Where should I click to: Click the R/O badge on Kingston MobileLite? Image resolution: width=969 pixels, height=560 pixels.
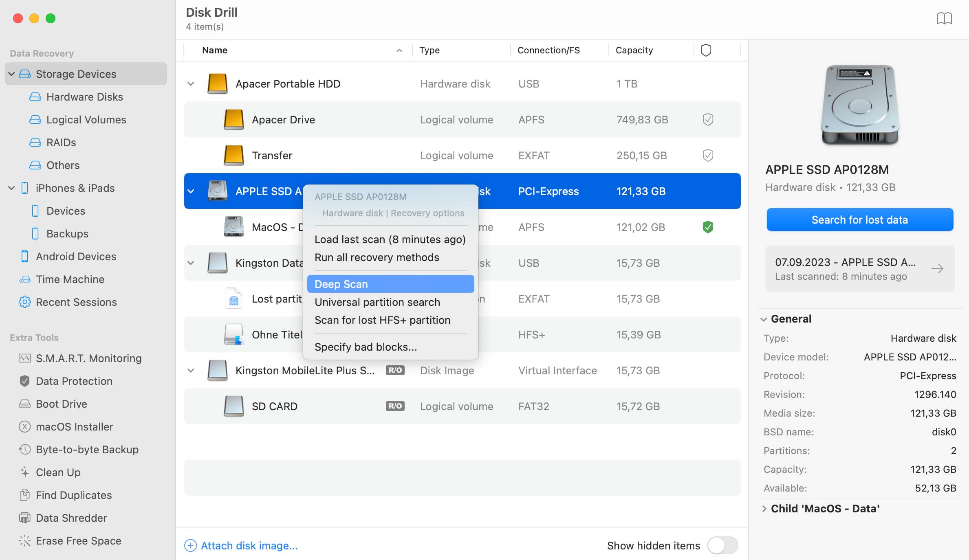(x=395, y=370)
